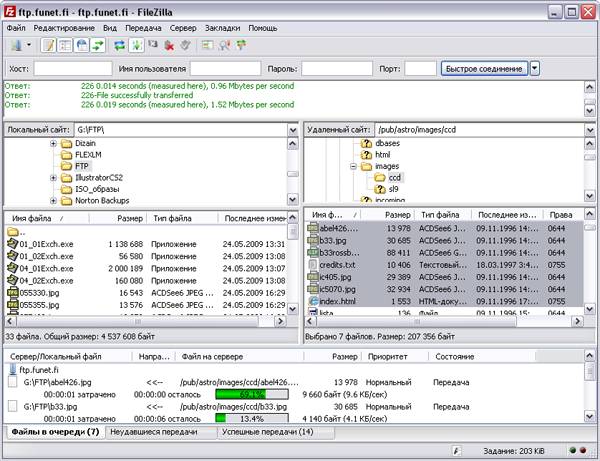Select the ccd folder in the remote tree
600x461 pixels.
(395, 178)
